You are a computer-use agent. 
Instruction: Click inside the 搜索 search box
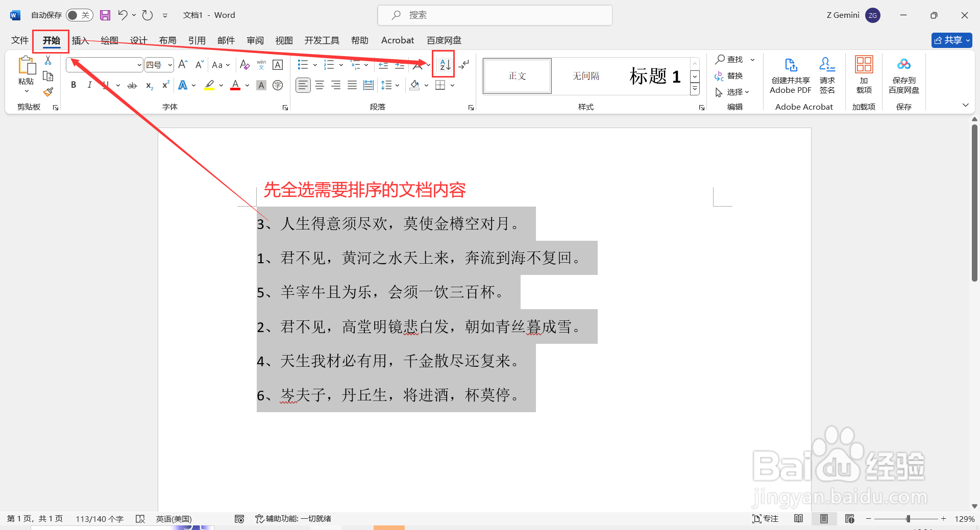tap(494, 15)
